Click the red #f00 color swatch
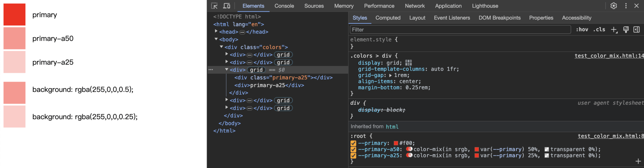This screenshot has height=168, width=644. click(x=396, y=143)
